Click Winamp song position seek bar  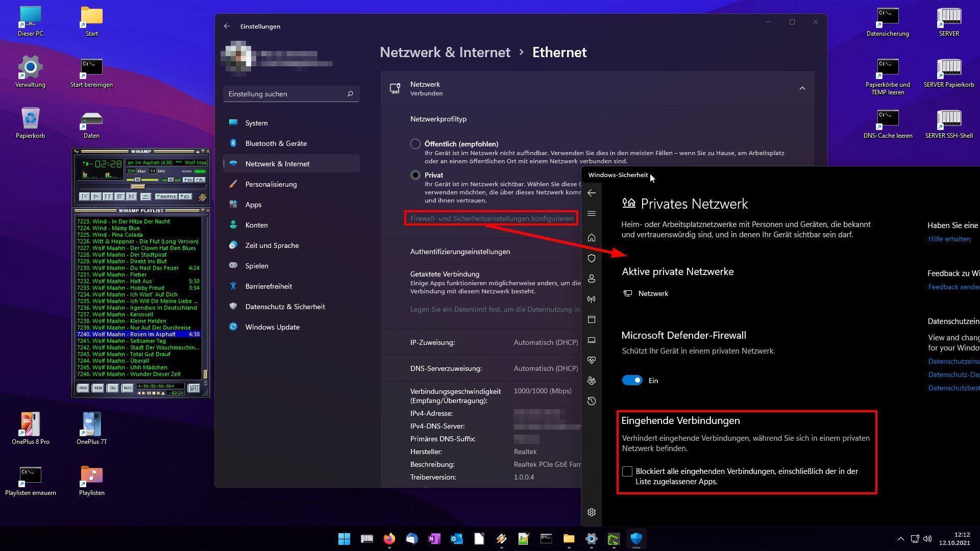[x=143, y=187]
